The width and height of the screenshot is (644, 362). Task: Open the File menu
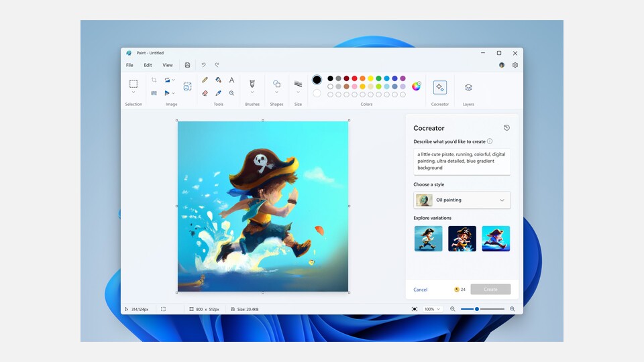click(129, 65)
